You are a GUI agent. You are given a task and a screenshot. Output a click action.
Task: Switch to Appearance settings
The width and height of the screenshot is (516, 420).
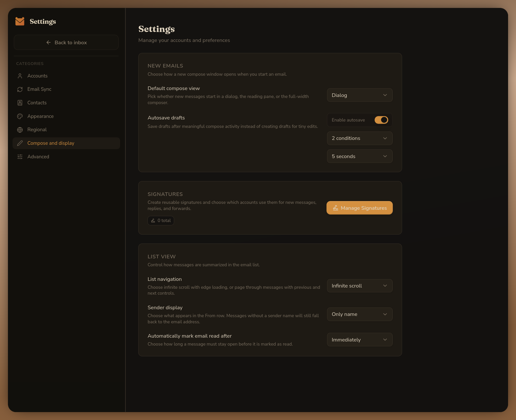(x=66, y=116)
